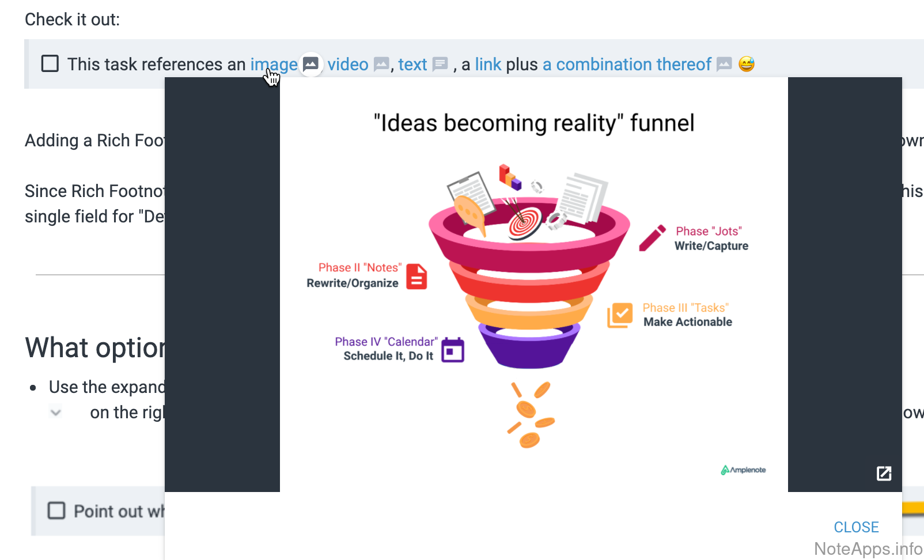Screen dimensions: 924x560
Task: Check the "Point out" task checkbox
Action: tap(56, 510)
